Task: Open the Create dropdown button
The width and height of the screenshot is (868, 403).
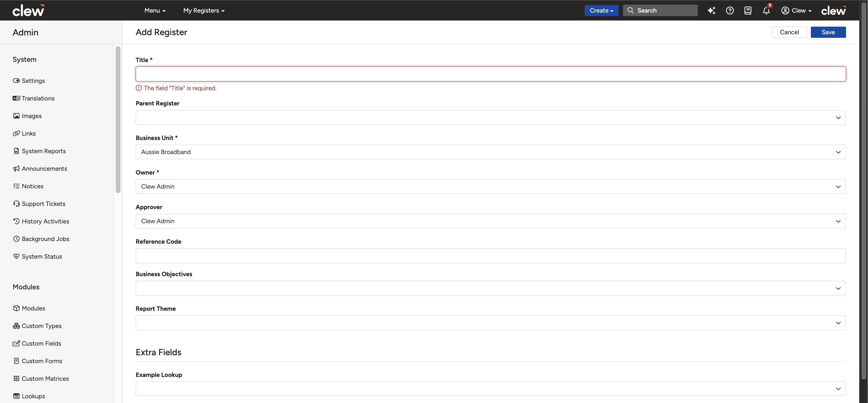Action: tap(601, 11)
